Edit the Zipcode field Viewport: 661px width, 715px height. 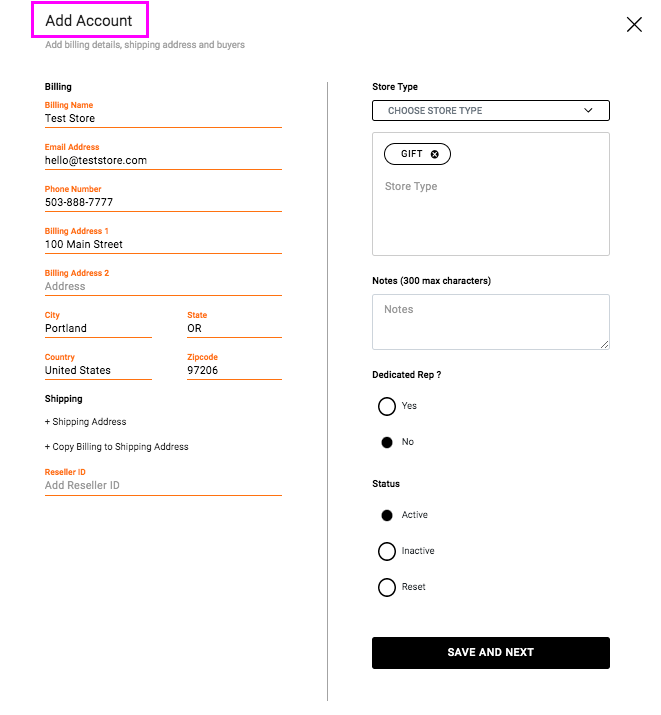click(233, 370)
